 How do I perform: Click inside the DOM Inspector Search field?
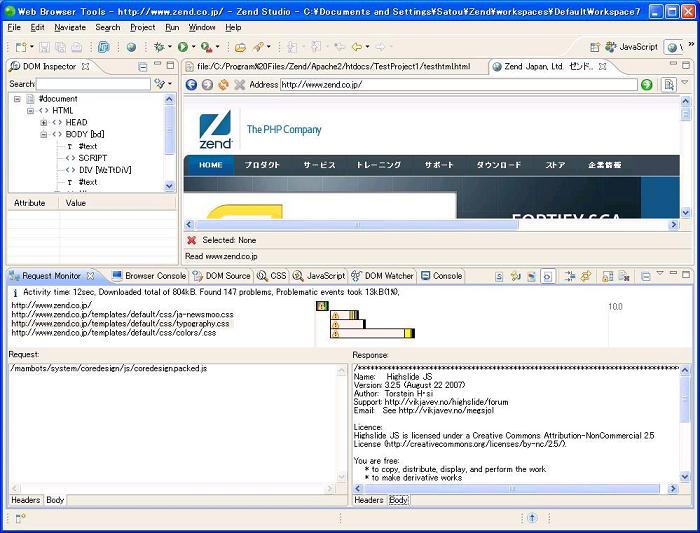pyautogui.click(x=92, y=84)
